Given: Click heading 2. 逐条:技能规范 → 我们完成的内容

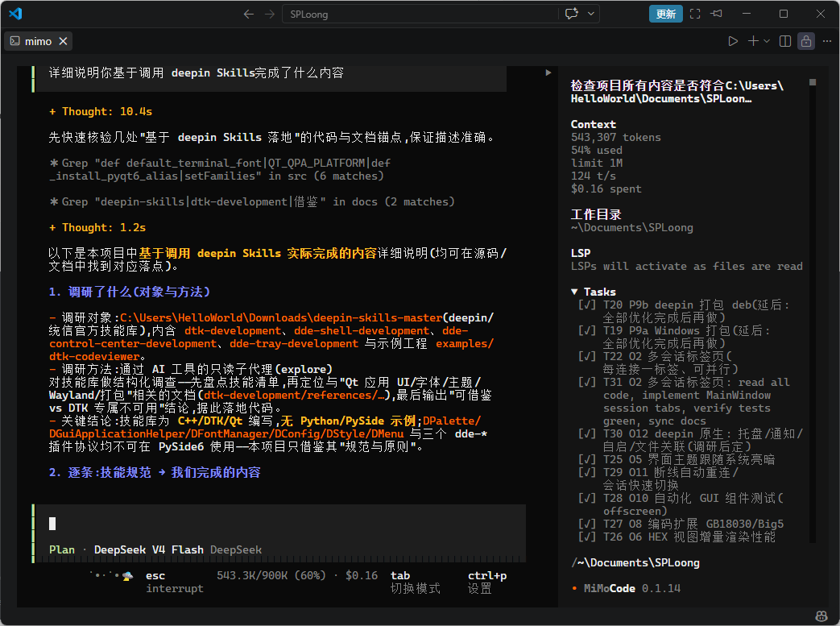Looking at the screenshot, I should (x=155, y=472).
